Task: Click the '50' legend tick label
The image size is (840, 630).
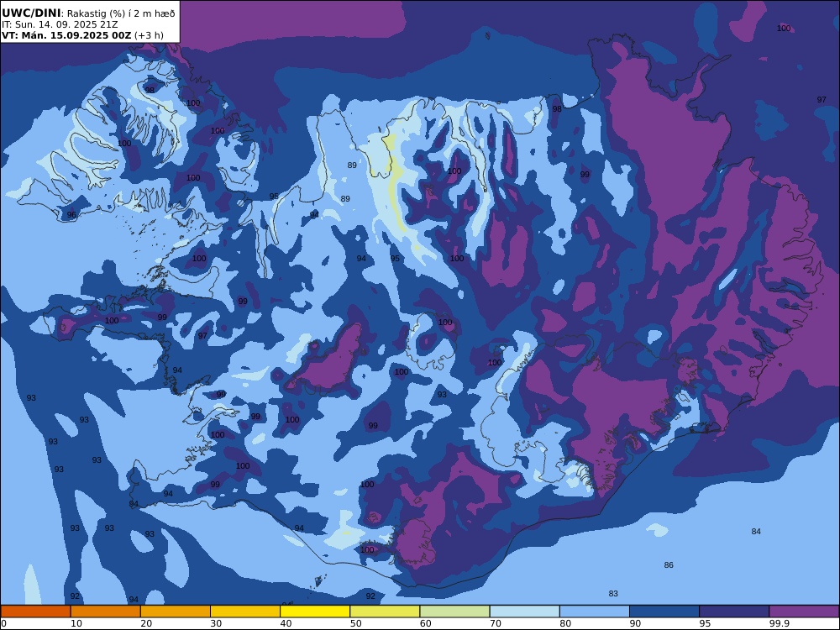Action: click(x=355, y=623)
